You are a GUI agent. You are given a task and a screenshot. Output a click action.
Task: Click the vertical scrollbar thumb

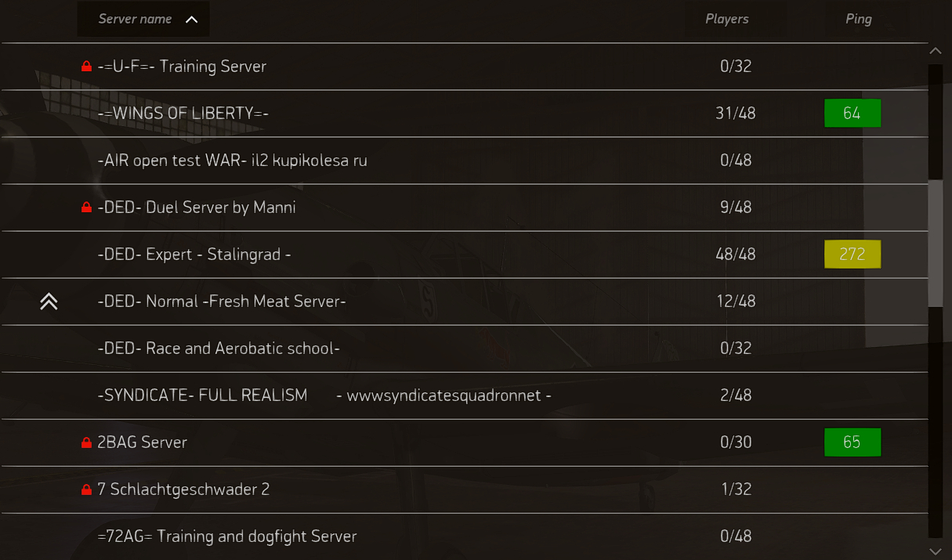935,243
